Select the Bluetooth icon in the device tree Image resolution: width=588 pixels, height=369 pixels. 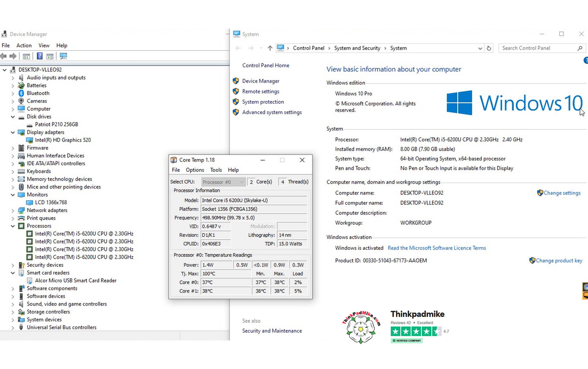click(21, 93)
